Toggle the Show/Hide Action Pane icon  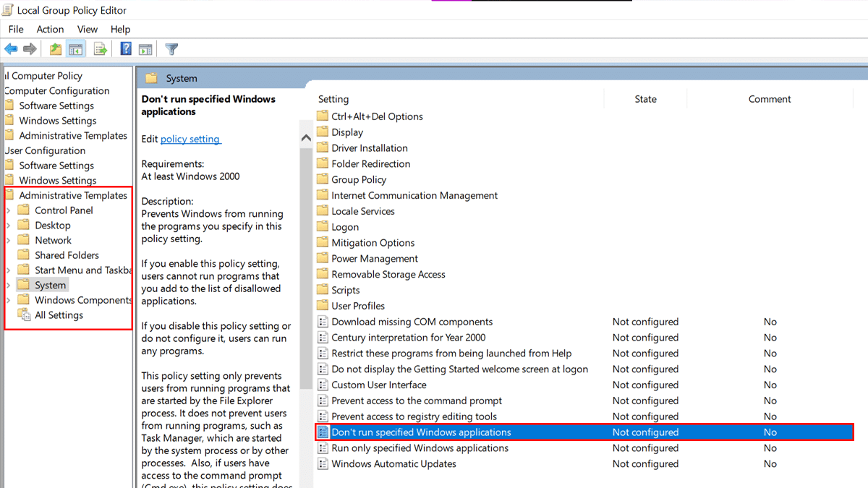(x=145, y=49)
